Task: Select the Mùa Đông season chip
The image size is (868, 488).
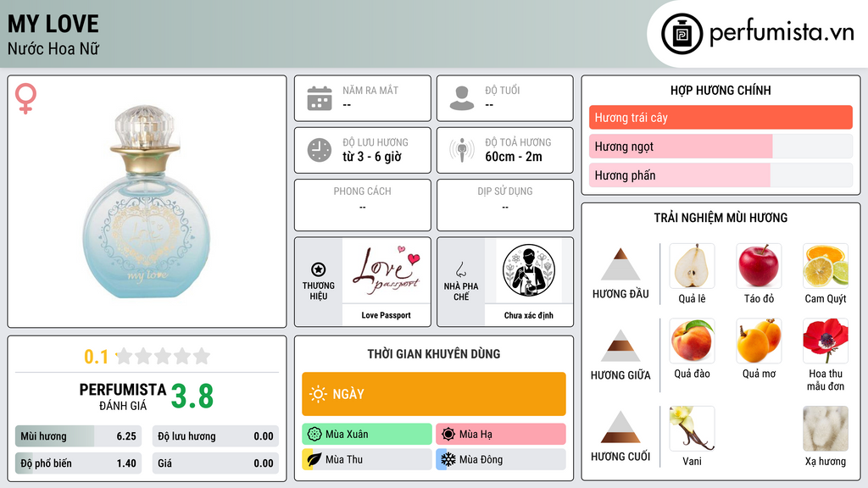Action: (x=500, y=459)
